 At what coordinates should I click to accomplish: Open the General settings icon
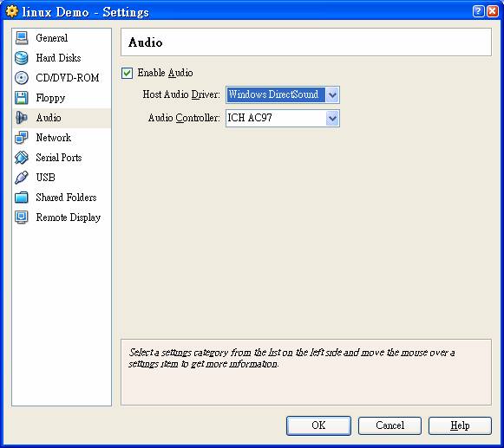point(22,38)
